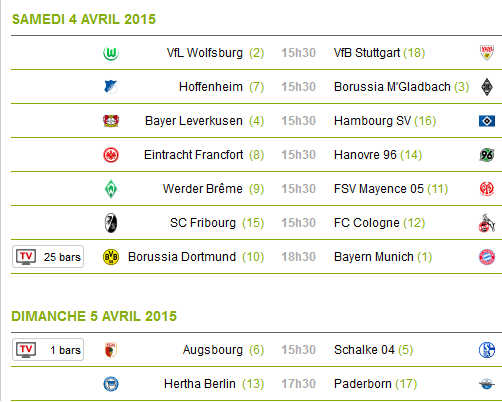The width and height of the screenshot is (502, 402).
Task: Click the Eintracht Francfort eagle logo
Action: click(111, 155)
